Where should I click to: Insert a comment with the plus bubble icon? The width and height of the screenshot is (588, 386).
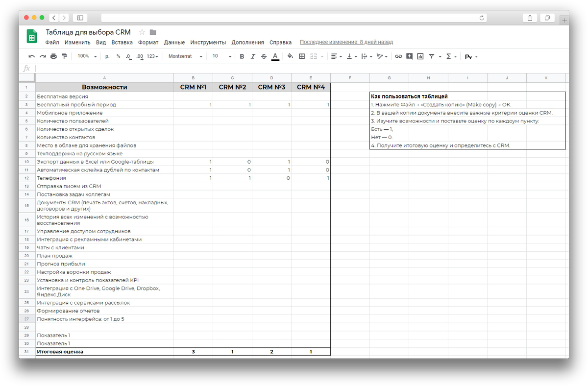[x=409, y=56]
